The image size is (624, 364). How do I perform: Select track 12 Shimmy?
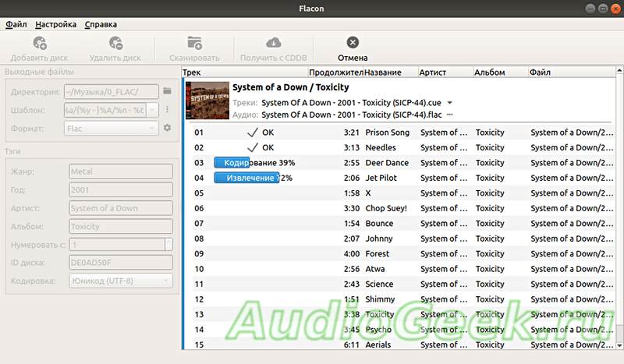[x=403, y=299]
